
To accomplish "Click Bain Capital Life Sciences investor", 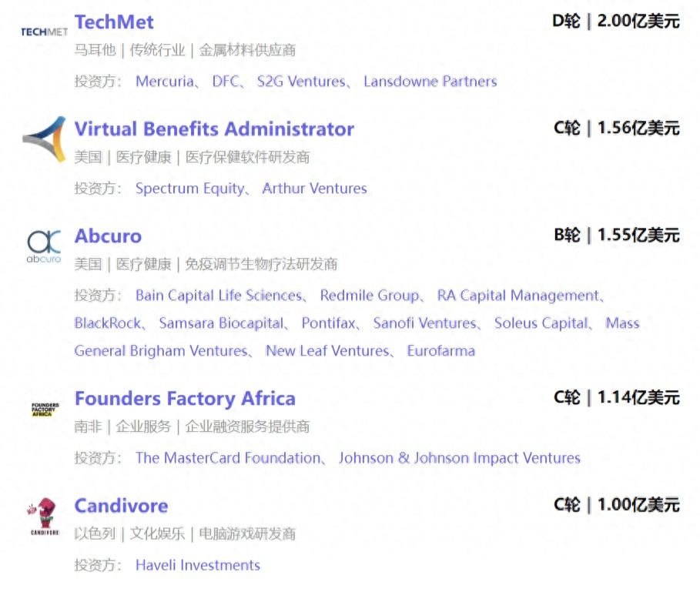I will 219,296.
